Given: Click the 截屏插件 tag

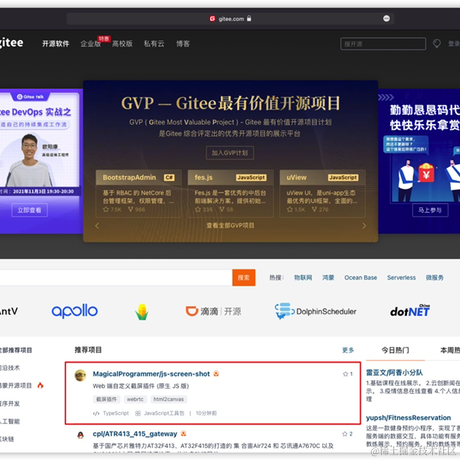Looking at the screenshot, I should point(106,399).
